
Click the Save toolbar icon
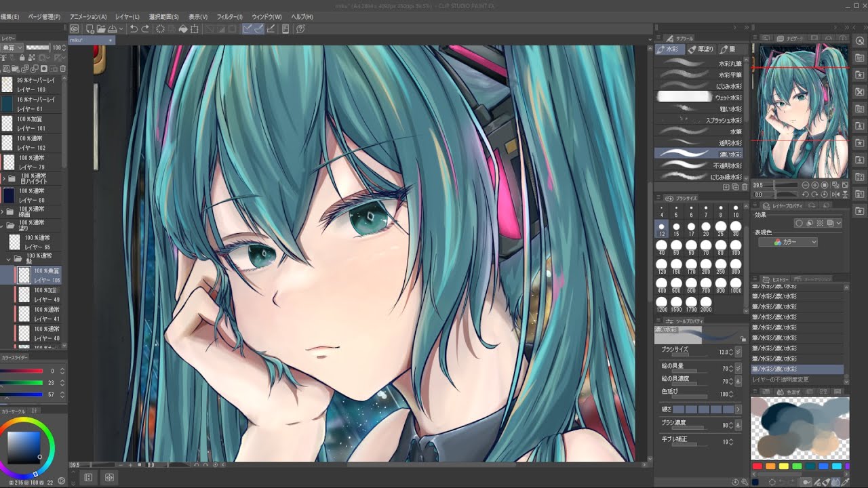point(112,29)
